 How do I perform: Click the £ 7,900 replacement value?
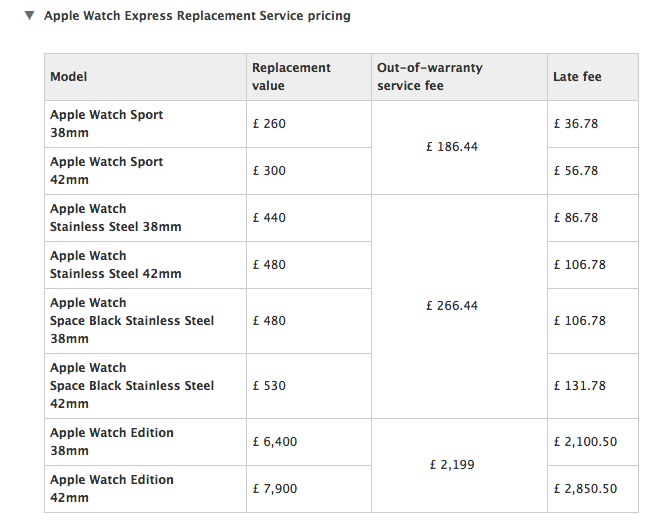pyautogui.click(x=275, y=489)
